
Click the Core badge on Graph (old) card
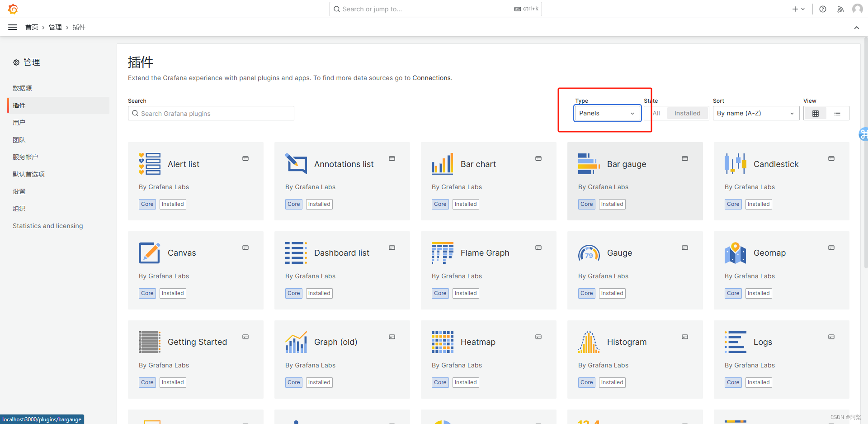[294, 382]
